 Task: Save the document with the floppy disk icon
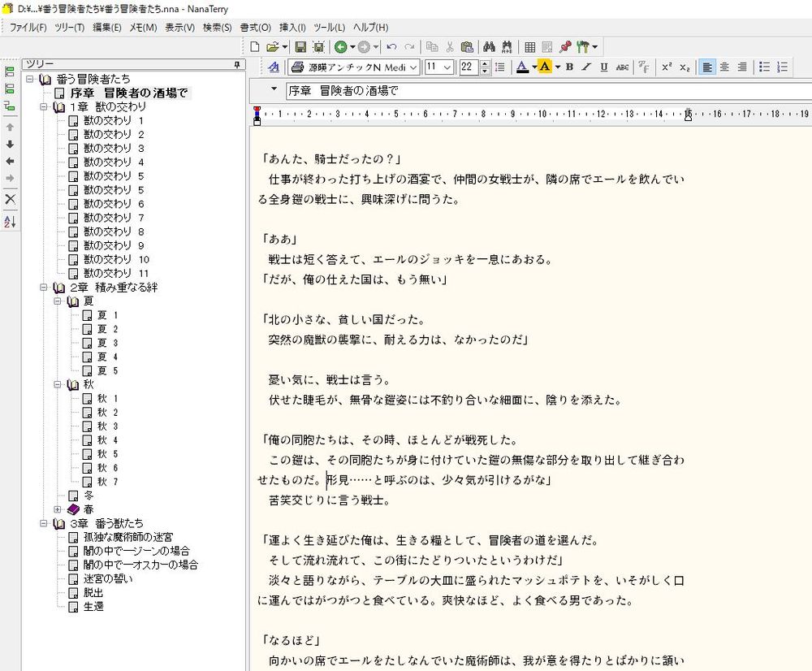[300, 47]
